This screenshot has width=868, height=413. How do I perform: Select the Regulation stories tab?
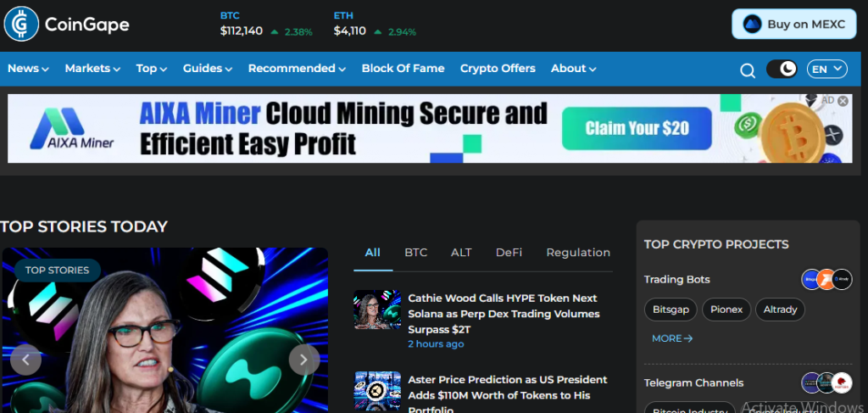[x=577, y=253]
